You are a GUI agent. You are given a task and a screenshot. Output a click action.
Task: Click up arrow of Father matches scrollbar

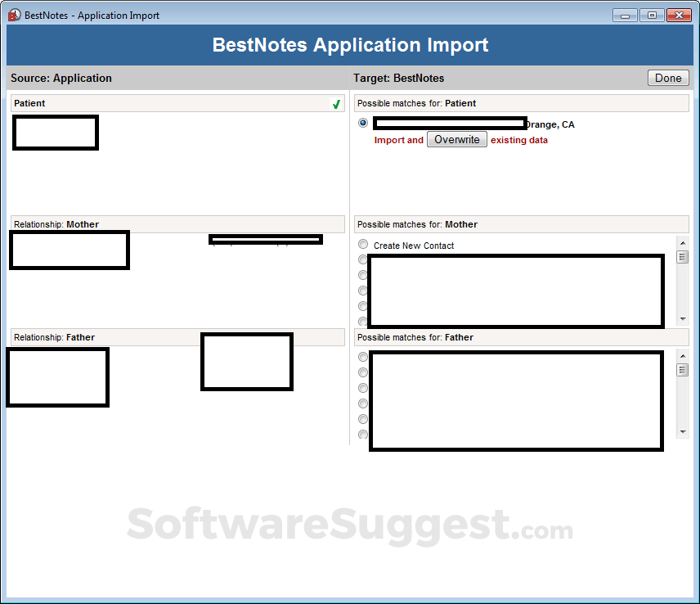pos(682,355)
